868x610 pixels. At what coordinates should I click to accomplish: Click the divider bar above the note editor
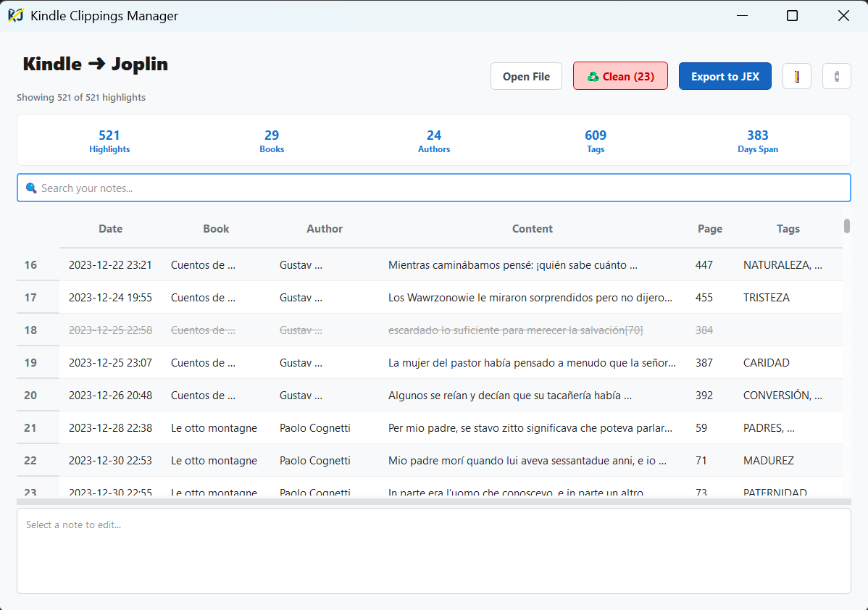pyautogui.click(x=433, y=501)
